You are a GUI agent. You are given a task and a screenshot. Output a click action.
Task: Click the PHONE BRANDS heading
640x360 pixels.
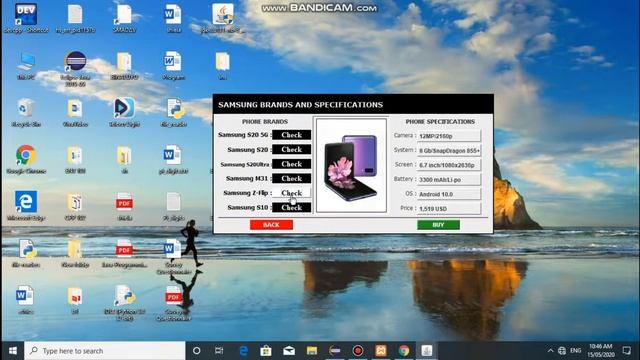[265, 122]
